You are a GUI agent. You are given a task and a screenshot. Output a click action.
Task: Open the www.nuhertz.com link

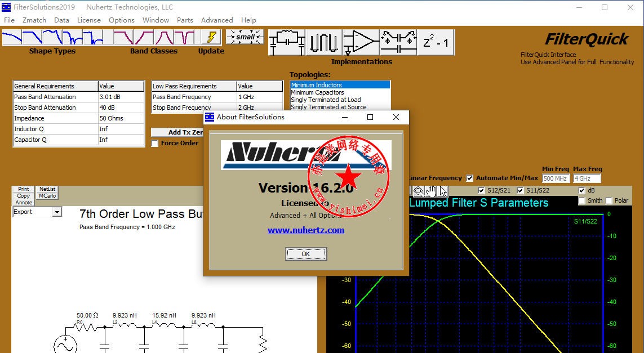[306, 230]
